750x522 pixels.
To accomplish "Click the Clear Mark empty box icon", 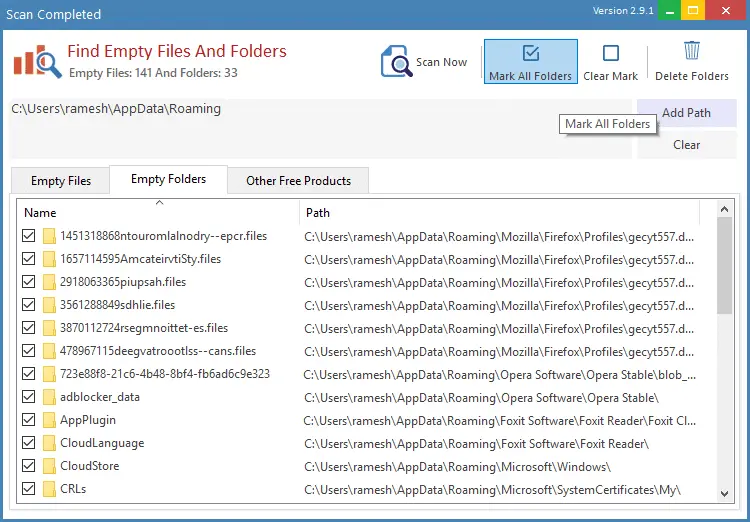I will [x=611, y=54].
